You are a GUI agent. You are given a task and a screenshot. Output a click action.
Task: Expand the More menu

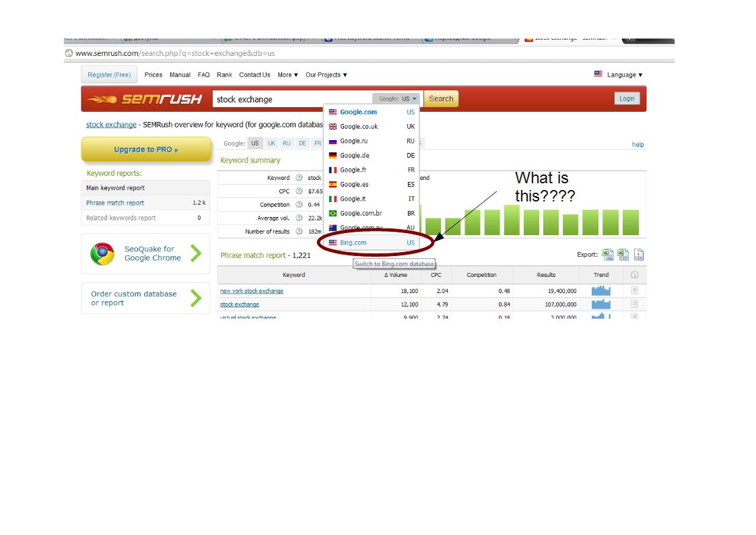pos(288,75)
